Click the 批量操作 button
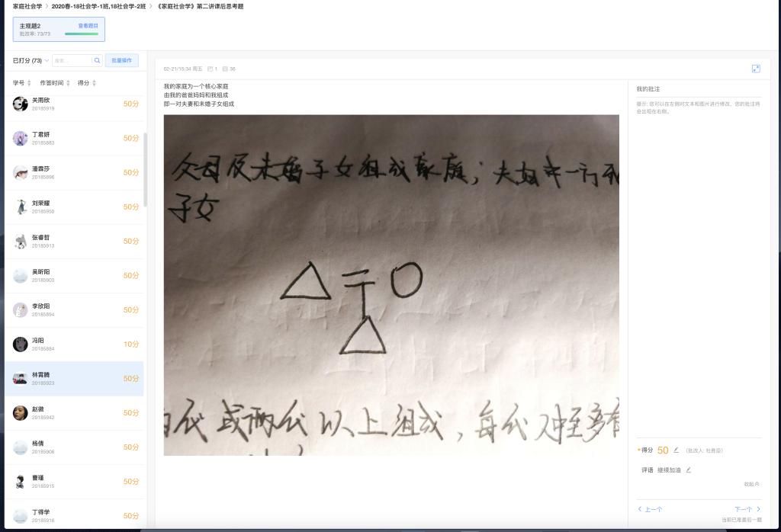This screenshot has height=532, width=781. point(121,61)
